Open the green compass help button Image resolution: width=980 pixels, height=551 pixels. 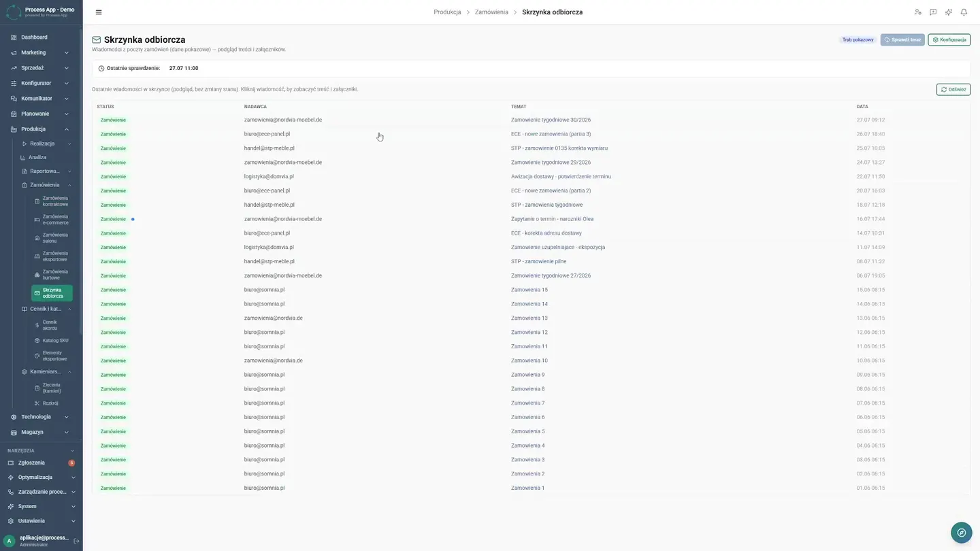(961, 533)
